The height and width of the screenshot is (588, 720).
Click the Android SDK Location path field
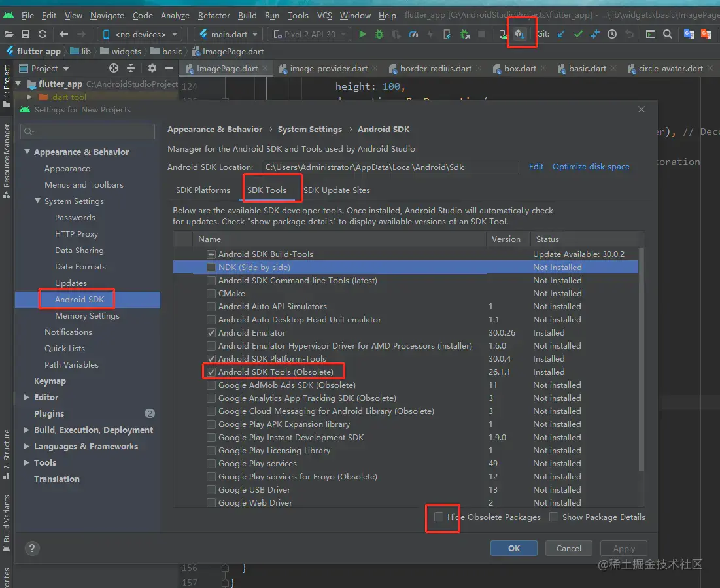pos(390,167)
